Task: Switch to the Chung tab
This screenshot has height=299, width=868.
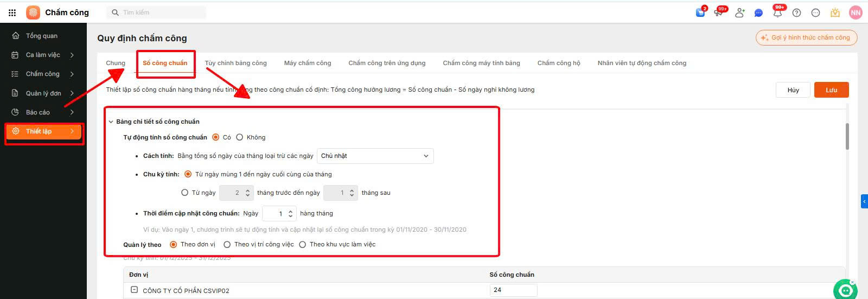Action: tap(116, 63)
